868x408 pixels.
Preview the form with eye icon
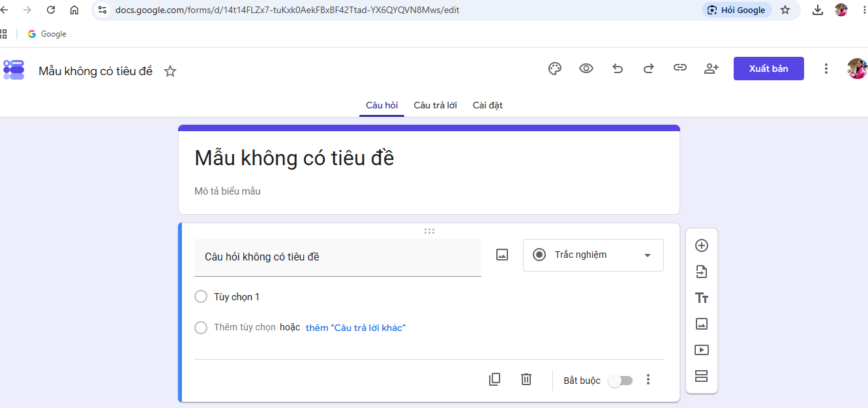point(586,69)
